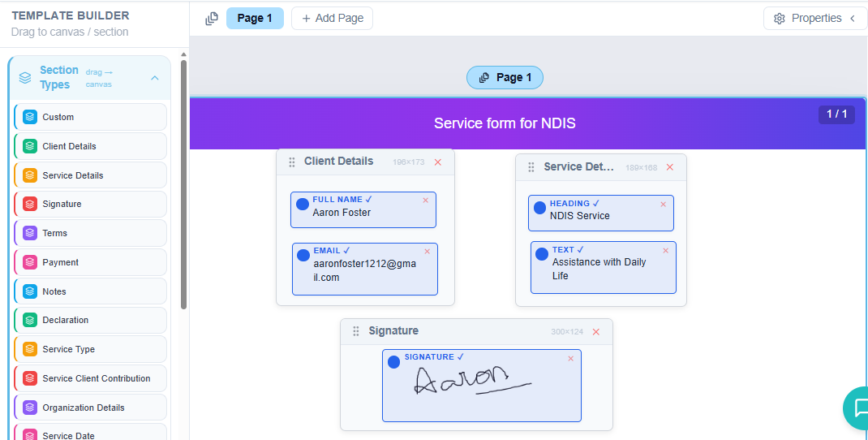Expand the Properties panel chevron
The image size is (868, 440).
853,19
